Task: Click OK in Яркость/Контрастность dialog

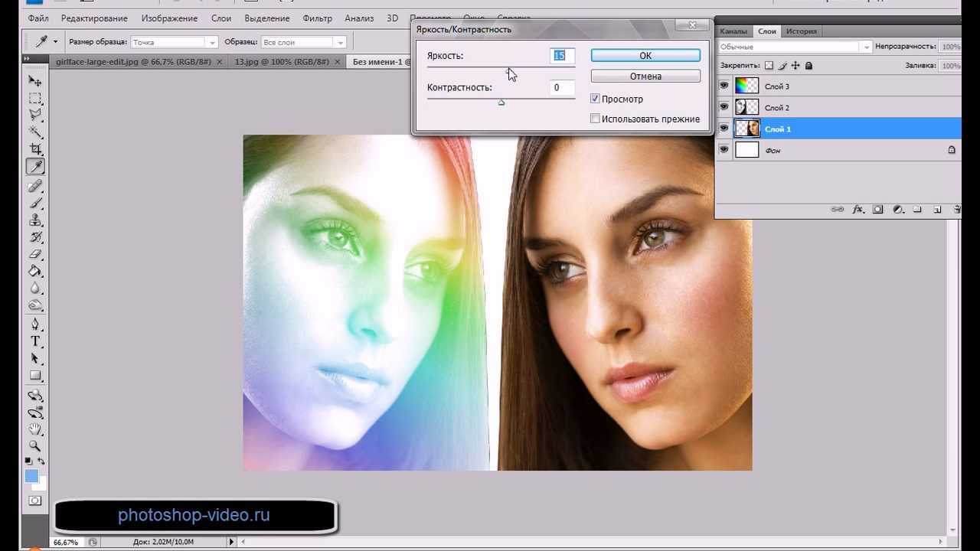Action: point(645,55)
